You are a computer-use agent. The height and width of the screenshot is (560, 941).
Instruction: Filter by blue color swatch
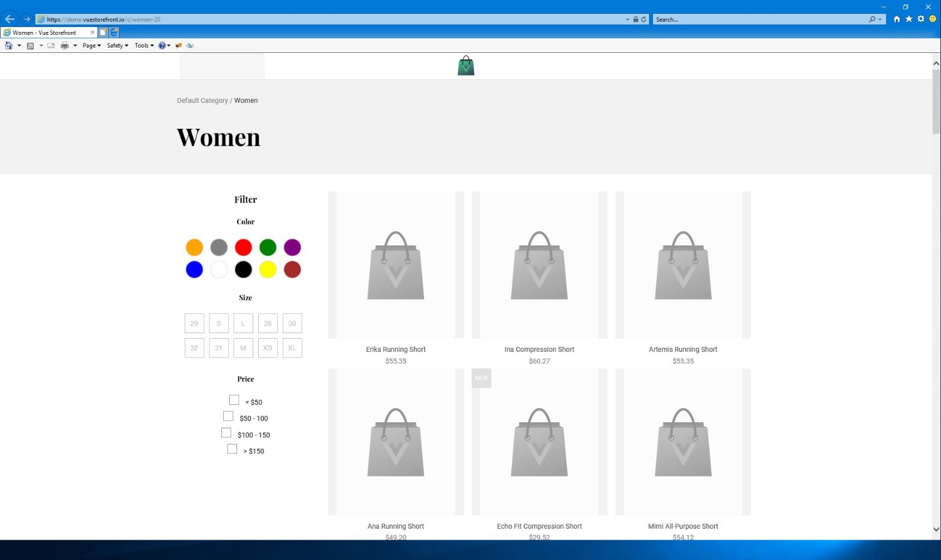tap(194, 269)
